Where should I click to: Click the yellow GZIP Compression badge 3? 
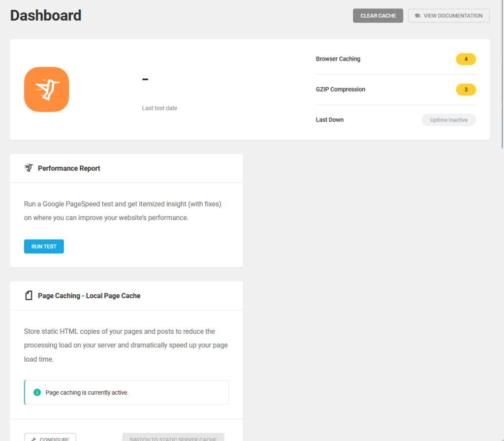point(466,90)
